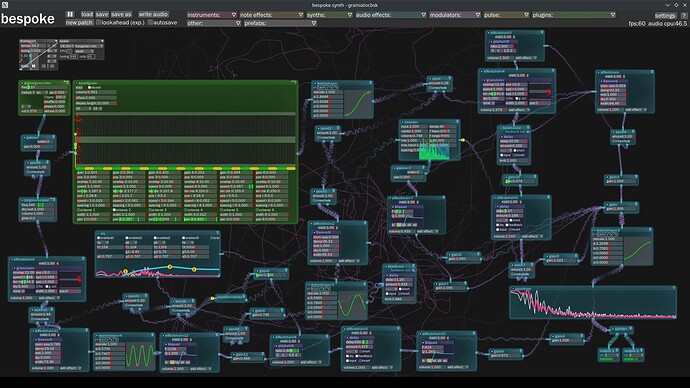This screenshot has height=388, width=690.
Task: Toggle enabled0 checkbox in eq module
Action: [x=99, y=238]
